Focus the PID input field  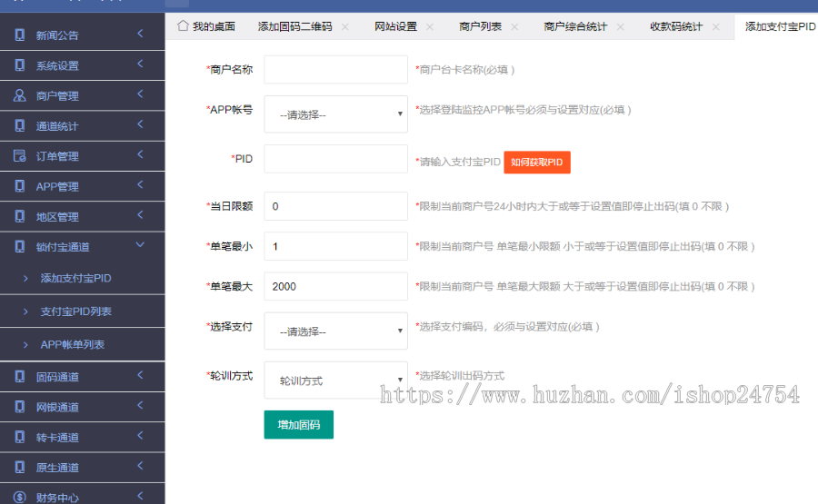click(335, 158)
